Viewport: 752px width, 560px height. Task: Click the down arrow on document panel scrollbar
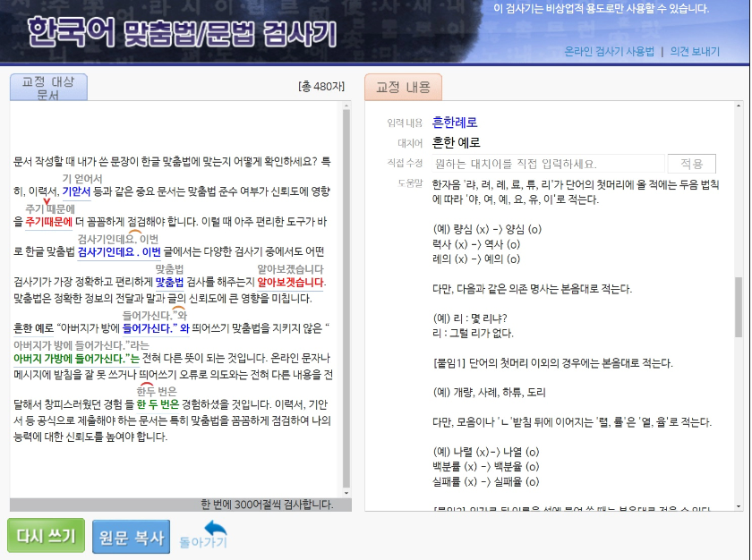click(346, 492)
